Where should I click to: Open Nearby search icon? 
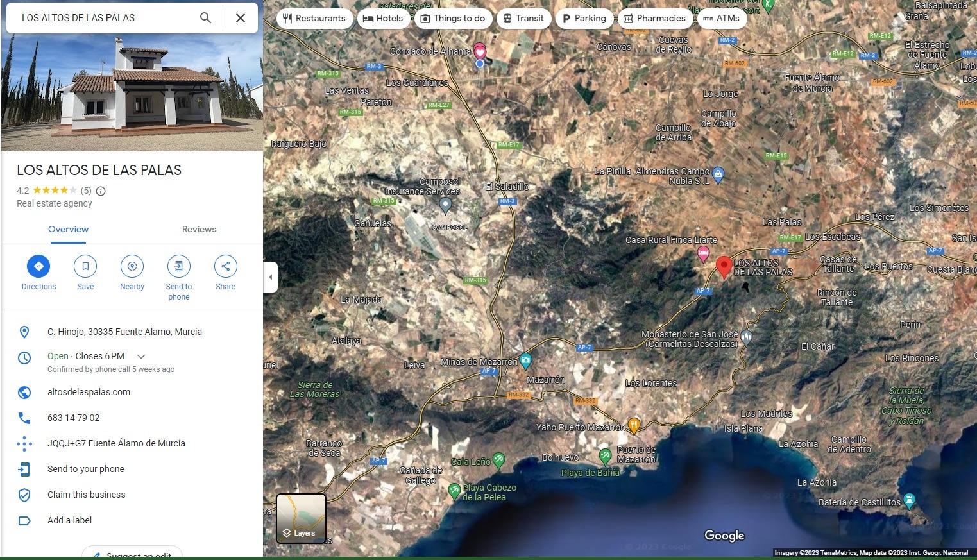click(132, 266)
